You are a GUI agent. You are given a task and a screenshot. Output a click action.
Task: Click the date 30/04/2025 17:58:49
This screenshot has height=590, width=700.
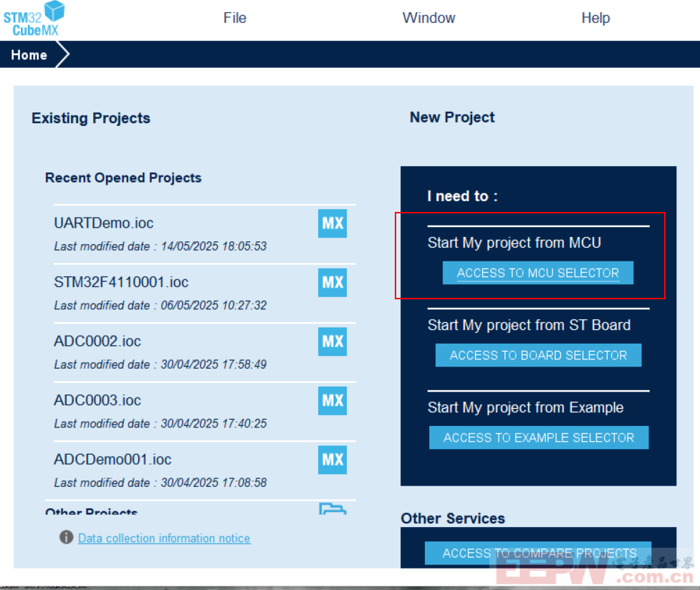pyautogui.click(x=214, y=364)
